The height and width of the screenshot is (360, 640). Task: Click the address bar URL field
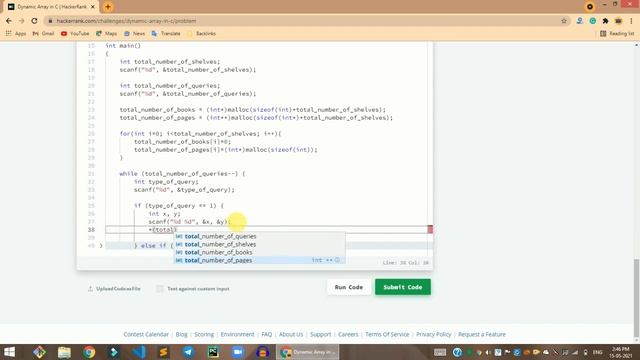(x=302, y=21)
